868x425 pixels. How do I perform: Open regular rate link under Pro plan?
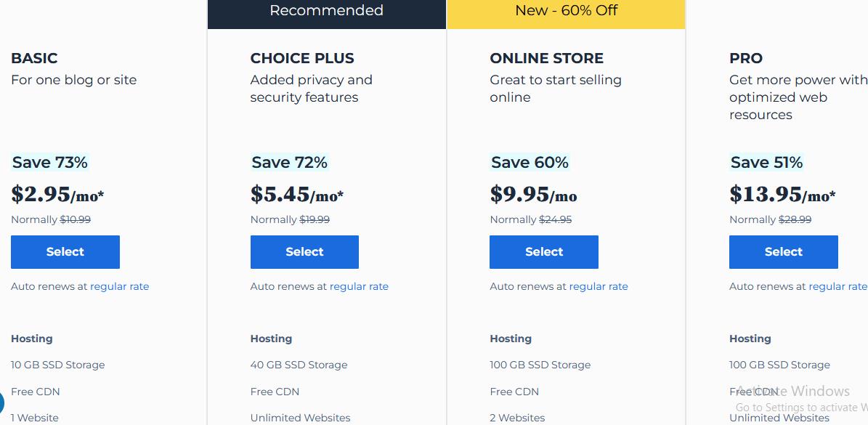pos(838,286)
